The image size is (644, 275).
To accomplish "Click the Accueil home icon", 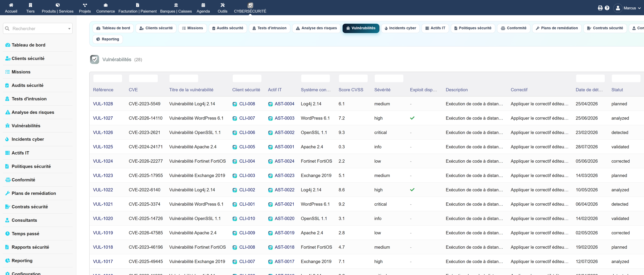I will [11, 5].
